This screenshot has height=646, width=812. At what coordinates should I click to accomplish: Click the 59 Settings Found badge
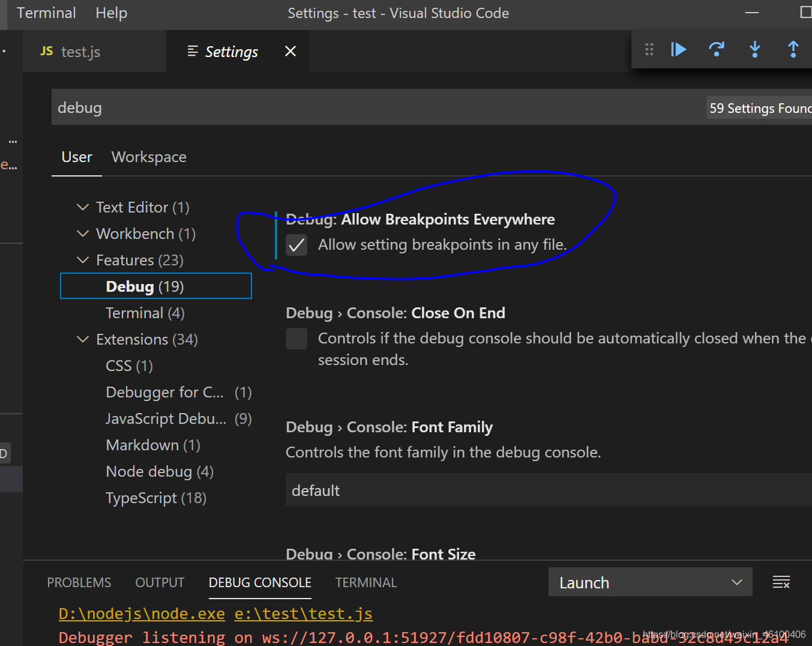(760, 108)
